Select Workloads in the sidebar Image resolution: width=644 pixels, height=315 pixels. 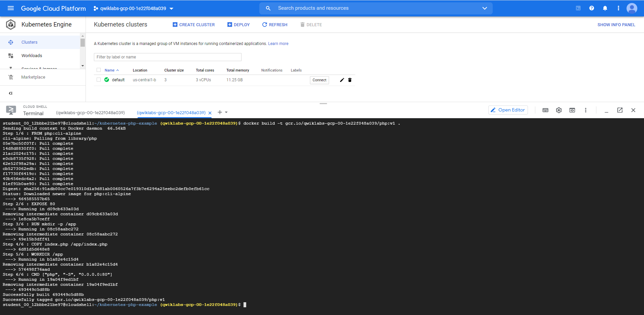click(x=40, y=56)
